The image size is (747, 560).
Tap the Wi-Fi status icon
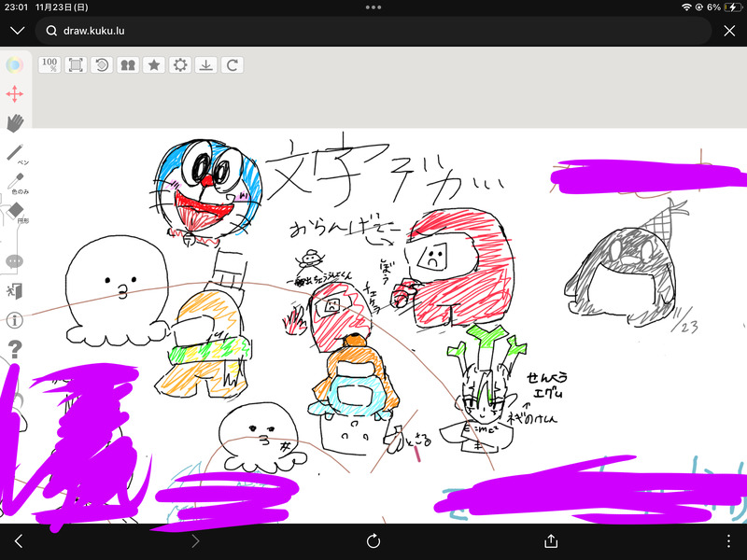(x=686, y=7)
